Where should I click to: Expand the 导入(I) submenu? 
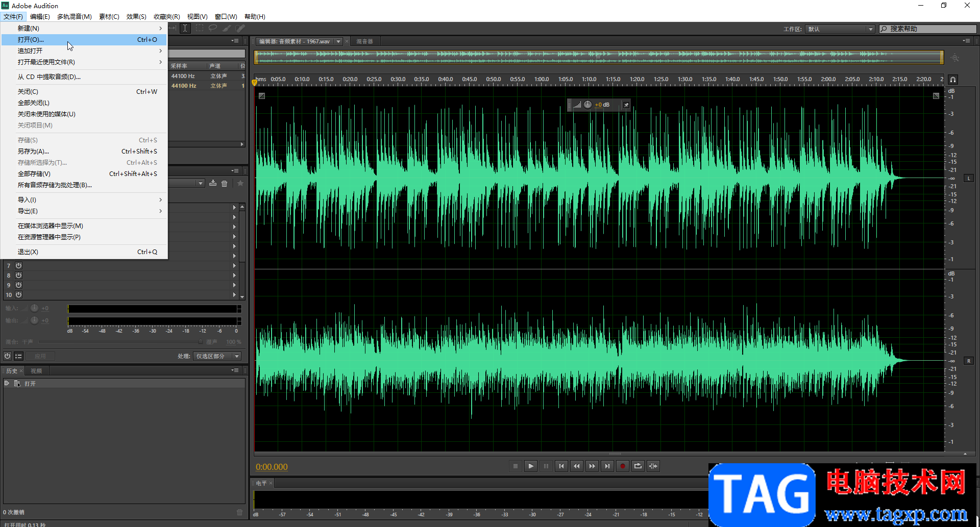click(x=84, y=199)
